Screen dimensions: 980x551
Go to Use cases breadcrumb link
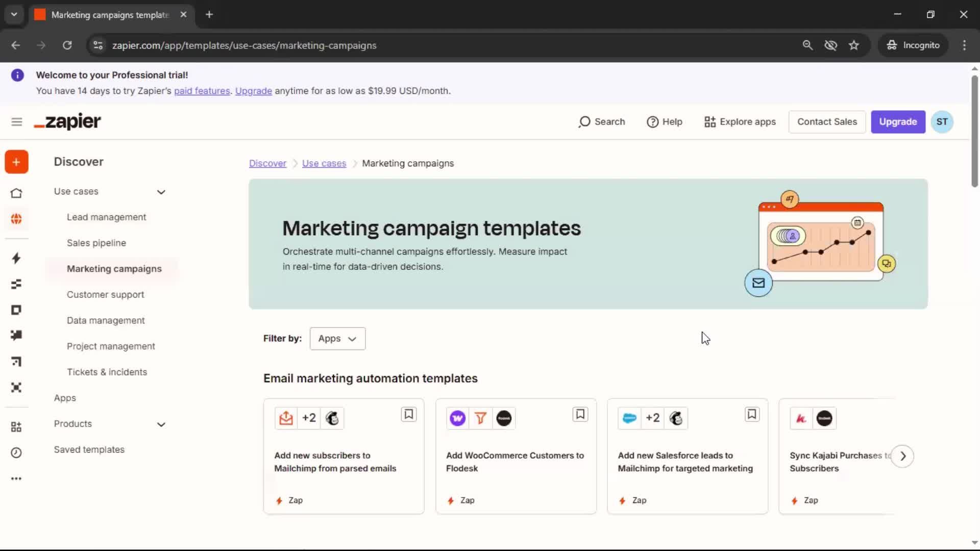324,163
